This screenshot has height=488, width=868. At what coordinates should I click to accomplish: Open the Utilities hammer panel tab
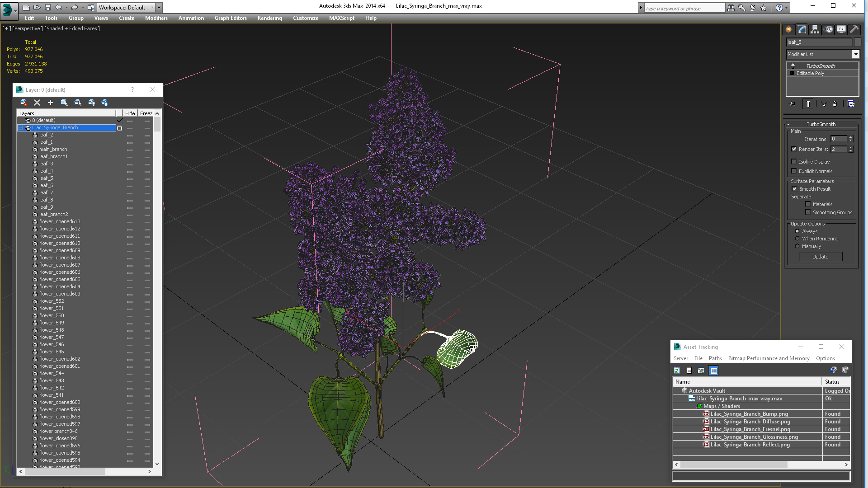[x=854, y=29]
